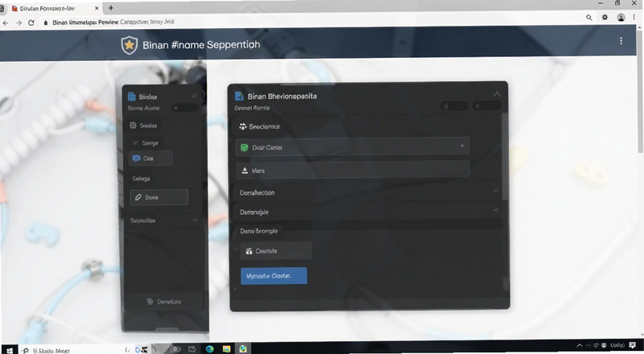This screenshot has width=644, height=354.
Task: Click the main panel vertical scrollbar
Action: [505, 156]
